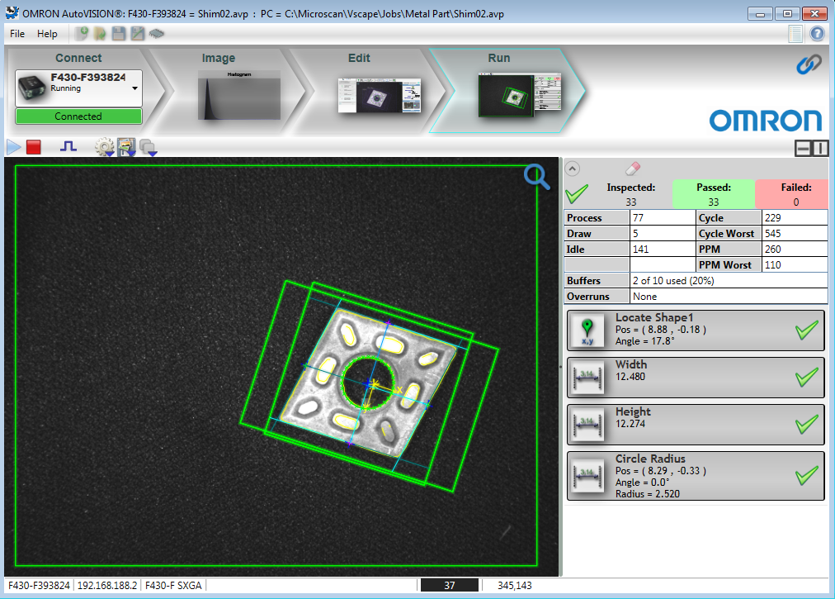Click the New Job toolbar icon

[81, 34]
